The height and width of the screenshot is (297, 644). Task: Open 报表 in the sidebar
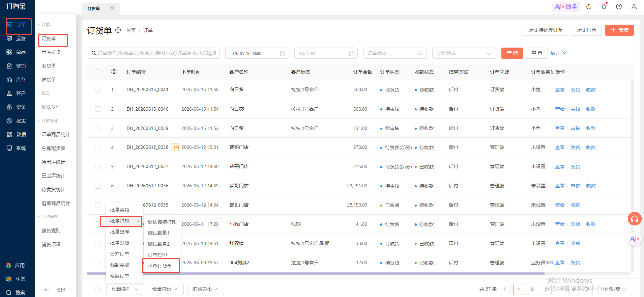point(16,121)
